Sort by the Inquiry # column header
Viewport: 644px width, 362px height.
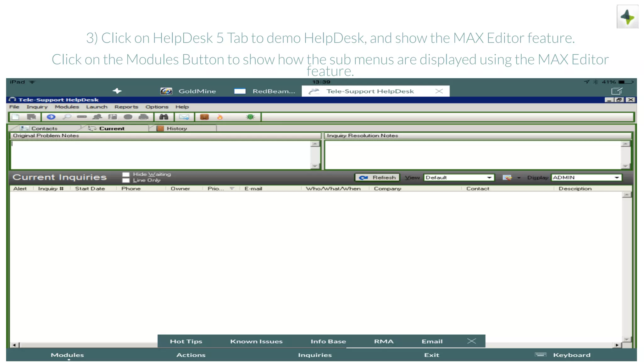51,189
